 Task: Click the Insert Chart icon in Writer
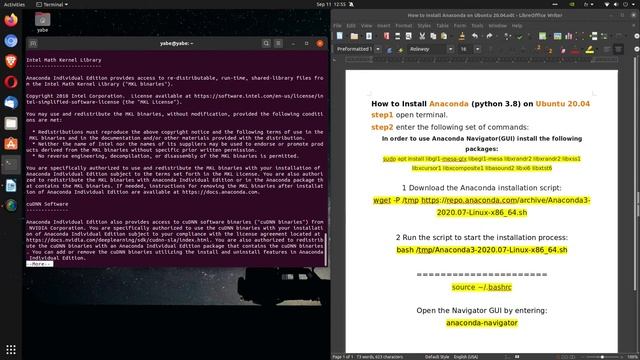pyautogui.click(x=569, y=36)
